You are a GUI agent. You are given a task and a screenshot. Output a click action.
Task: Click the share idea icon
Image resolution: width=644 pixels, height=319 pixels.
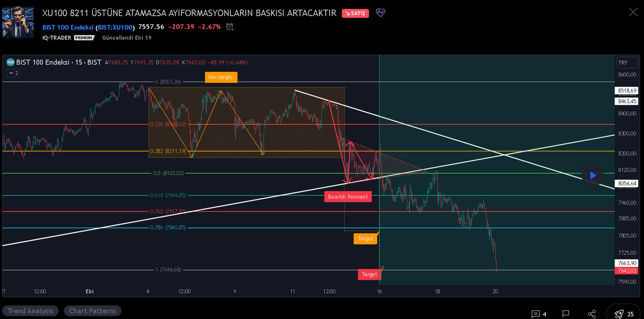(x=592, y=314)
